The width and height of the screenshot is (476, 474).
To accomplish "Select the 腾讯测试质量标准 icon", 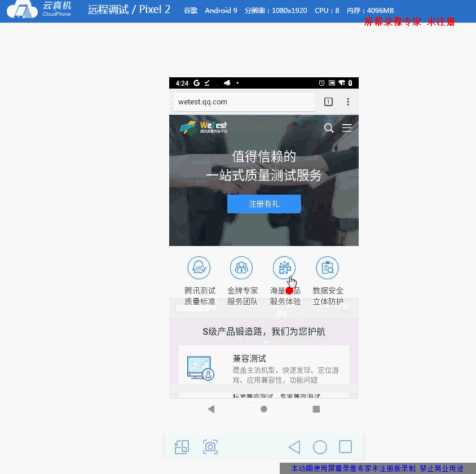I will (199, 268).
